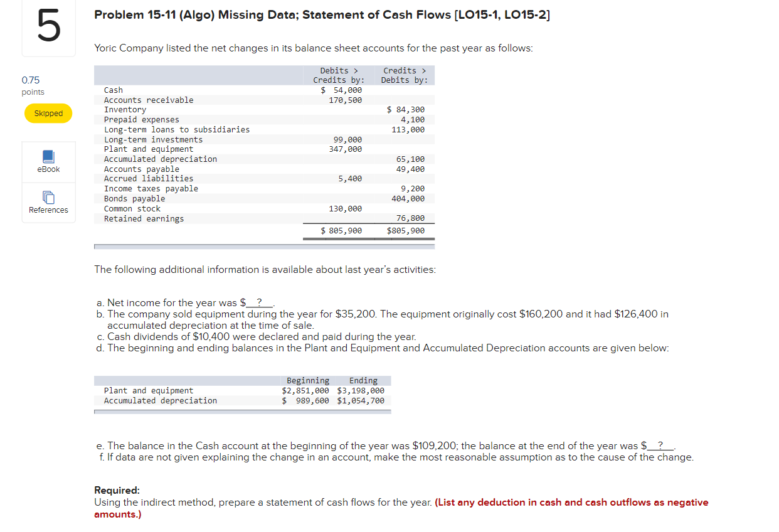
Task: Open the eBook resource
Action: 48,162
